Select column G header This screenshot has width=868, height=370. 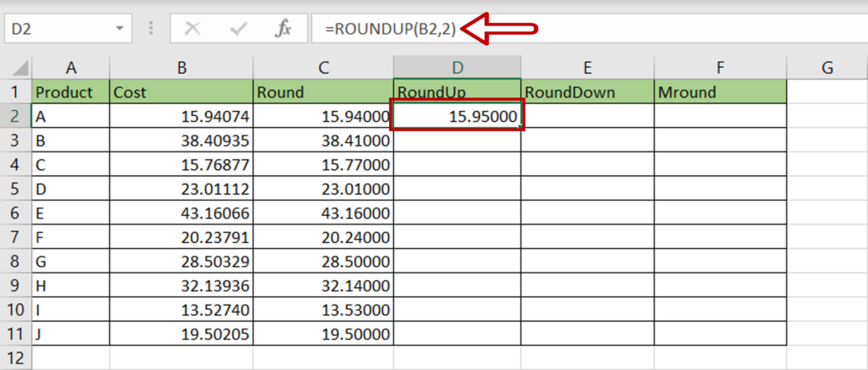point(827,68)
